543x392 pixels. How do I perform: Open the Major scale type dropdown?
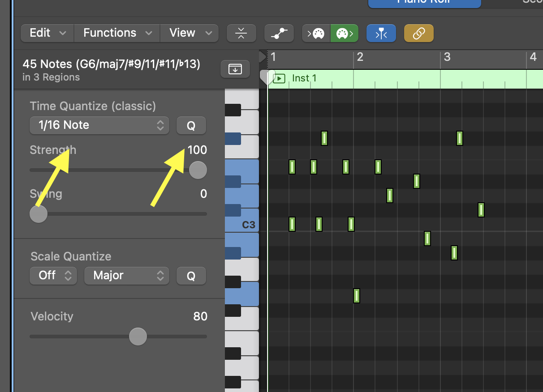point(126,275)
